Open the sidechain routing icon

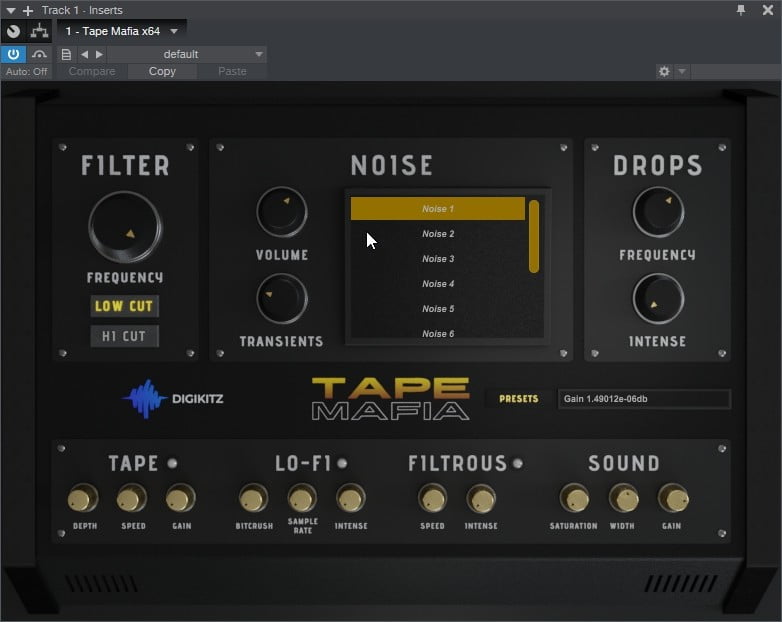(x=39, y=31)
